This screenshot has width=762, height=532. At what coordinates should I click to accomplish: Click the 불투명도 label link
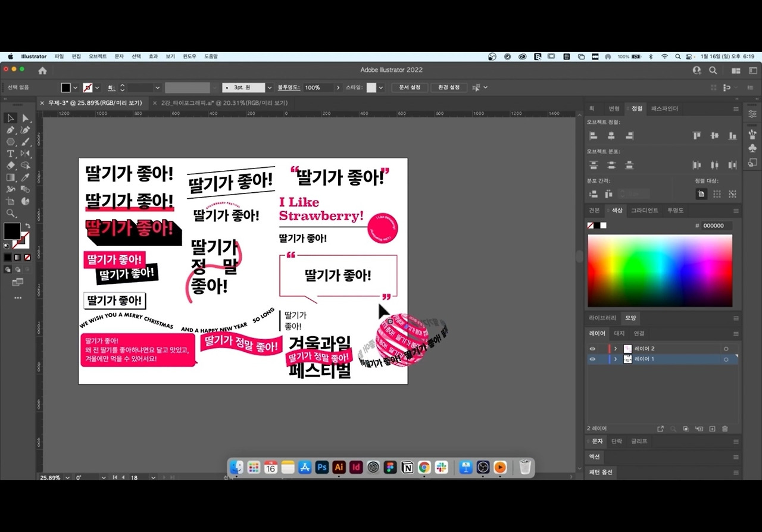coord(289,87)
